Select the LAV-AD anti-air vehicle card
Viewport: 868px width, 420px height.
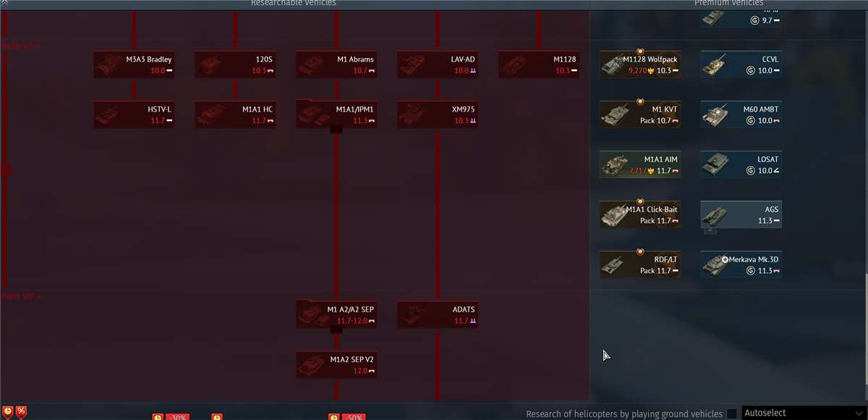click(x=438, y=64)
